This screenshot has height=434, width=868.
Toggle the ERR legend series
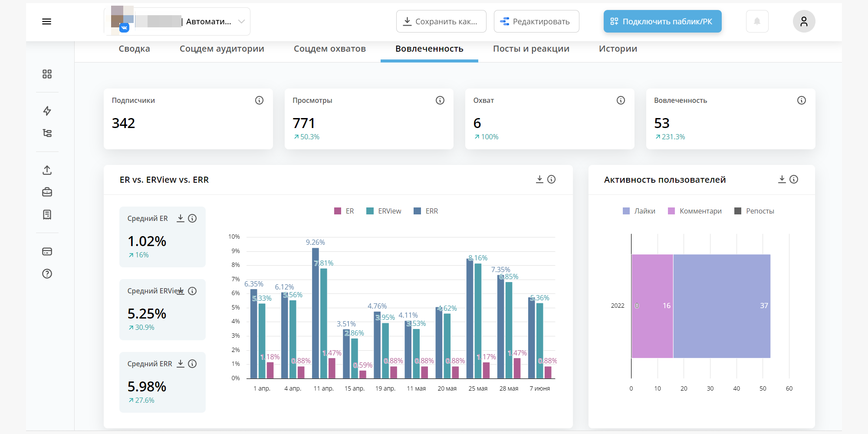tap(426, 211)
